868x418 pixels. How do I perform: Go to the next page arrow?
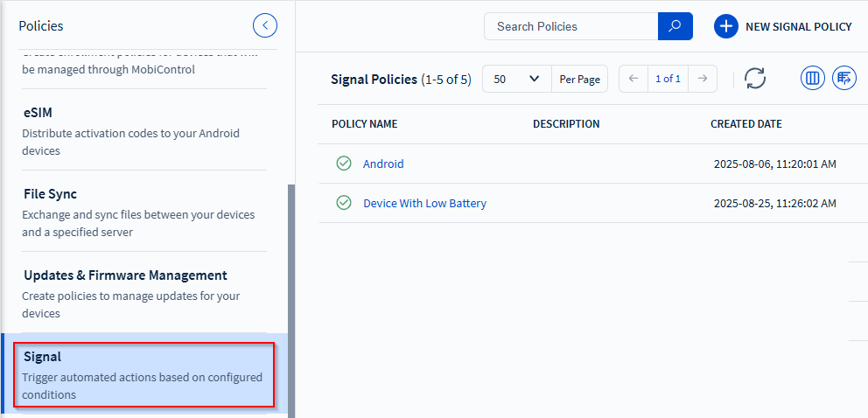click(702, 79)
